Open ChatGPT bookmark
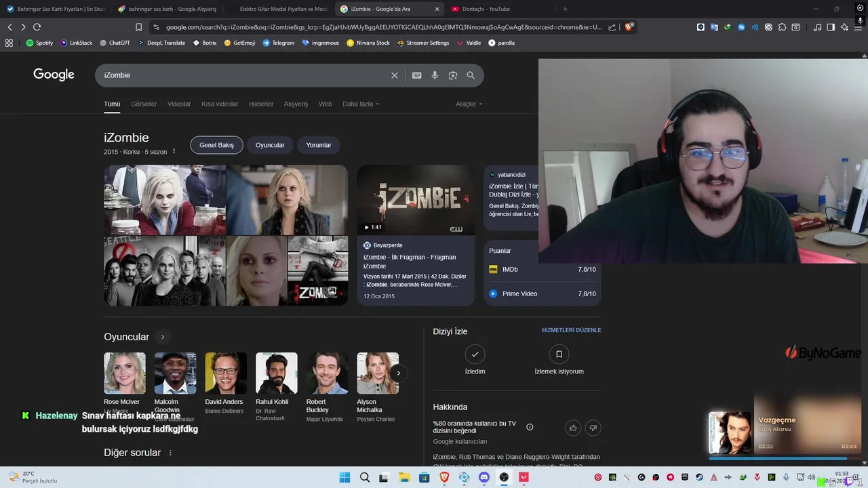This screenshot has width=868, height=488. pyautogui.click(x=115, y=43)
